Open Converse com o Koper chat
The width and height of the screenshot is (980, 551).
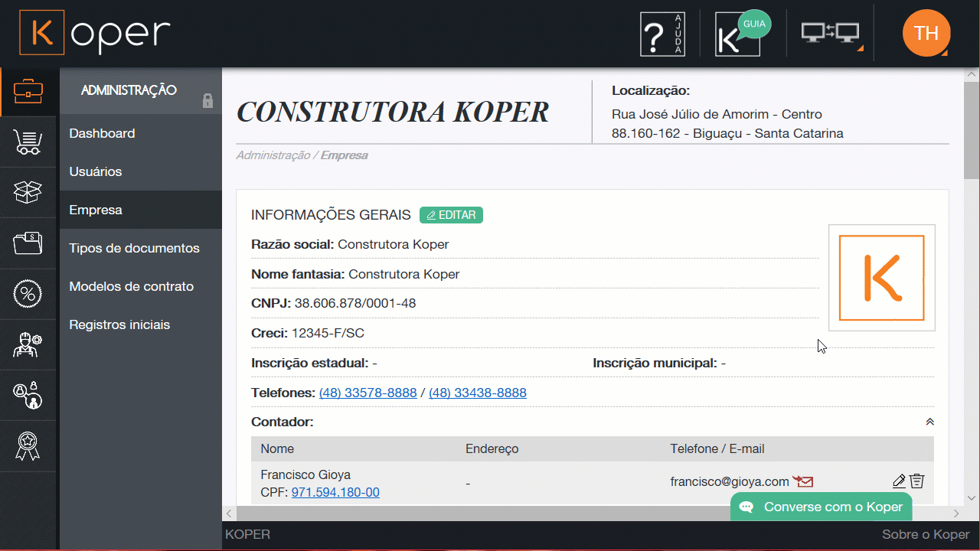pos(822,507)
